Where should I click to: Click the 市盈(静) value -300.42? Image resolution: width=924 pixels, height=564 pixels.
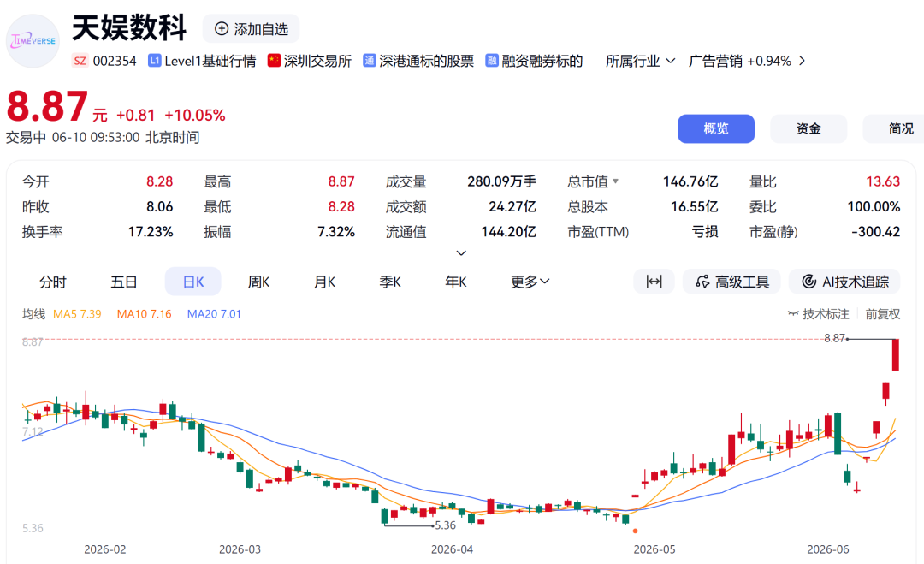tap(876, 232)
